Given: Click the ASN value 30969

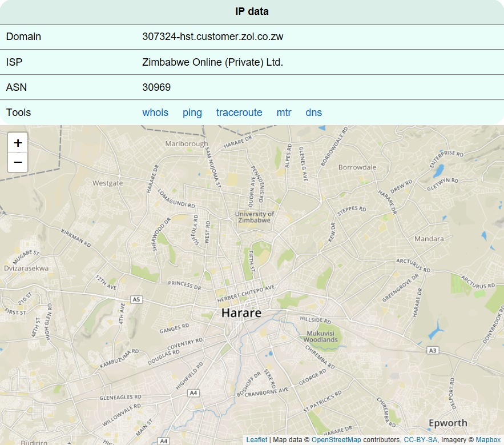Looking at the screenshot, I should pyautogui.click(x=156, y=87).
